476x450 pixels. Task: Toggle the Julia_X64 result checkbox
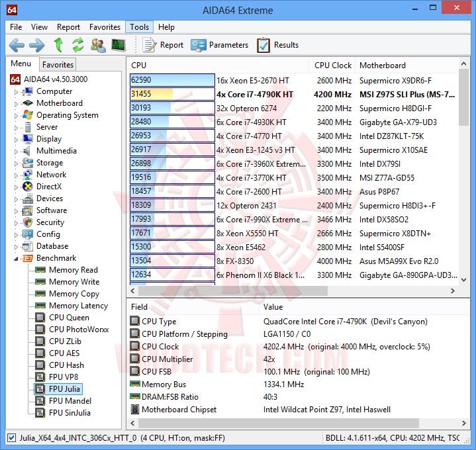[11, 438]
